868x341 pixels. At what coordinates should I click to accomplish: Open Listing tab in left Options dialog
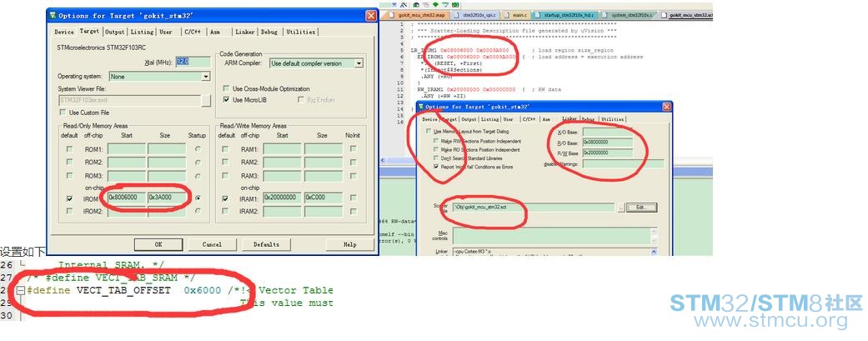143,33
